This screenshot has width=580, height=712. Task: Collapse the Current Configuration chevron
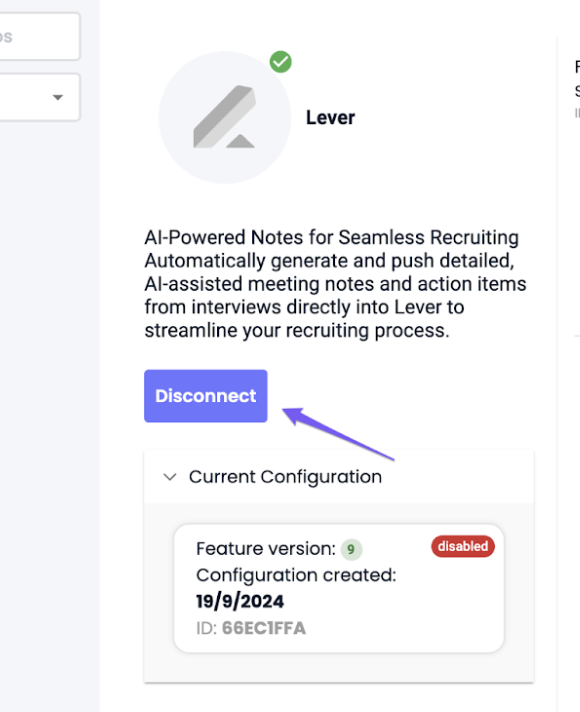(x=170, y=477)
